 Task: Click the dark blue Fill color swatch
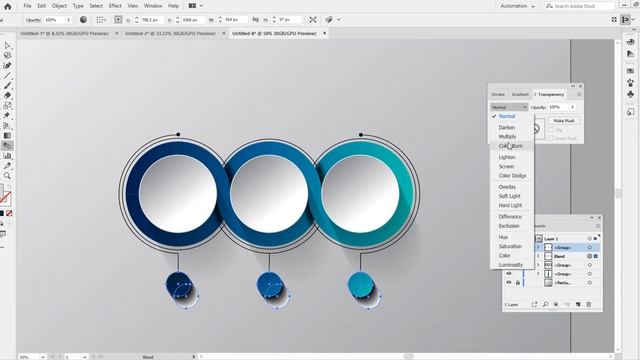(x=2, y=213)
